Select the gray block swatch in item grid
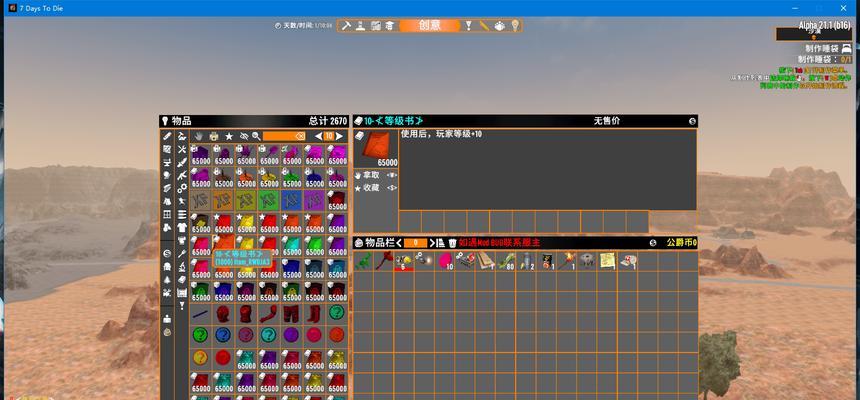860x400 pixels. [201, 200]
